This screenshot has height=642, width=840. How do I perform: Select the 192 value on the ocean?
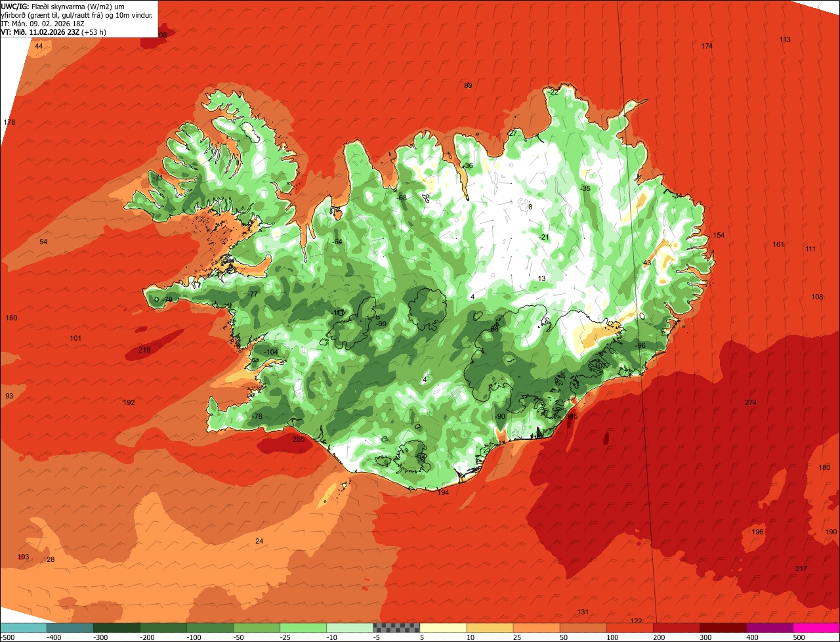[x=129, y=402]
